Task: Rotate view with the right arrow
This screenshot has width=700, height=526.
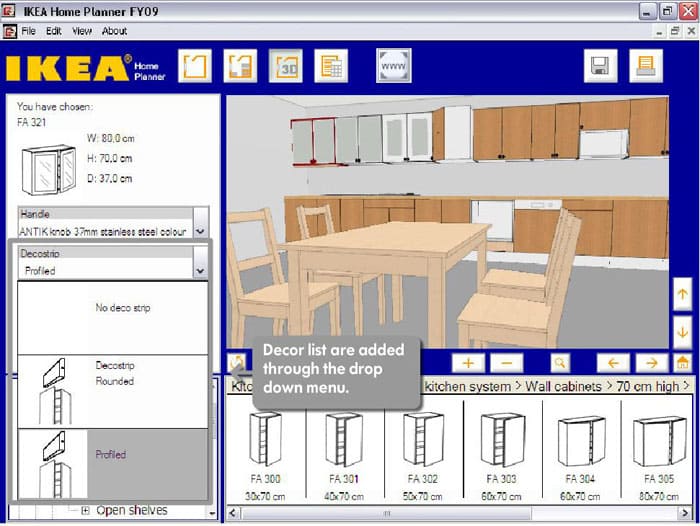Action: pyautogui.click(x=649, y=362)
